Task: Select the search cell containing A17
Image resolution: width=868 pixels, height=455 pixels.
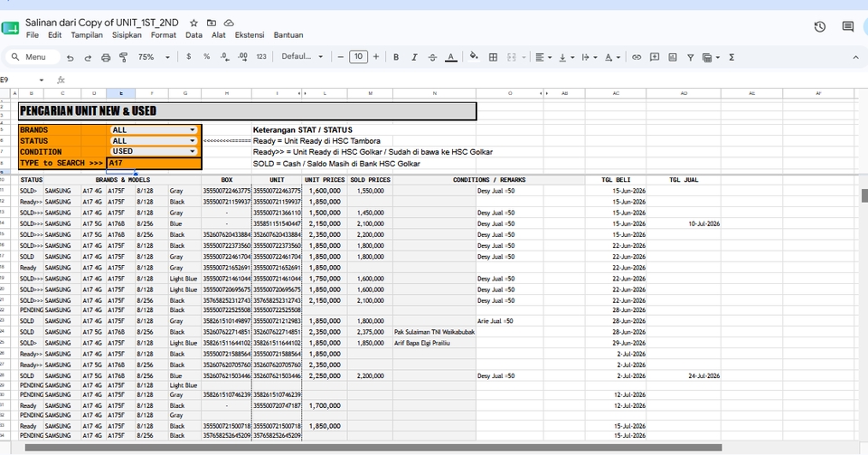Action: (154, 164)
